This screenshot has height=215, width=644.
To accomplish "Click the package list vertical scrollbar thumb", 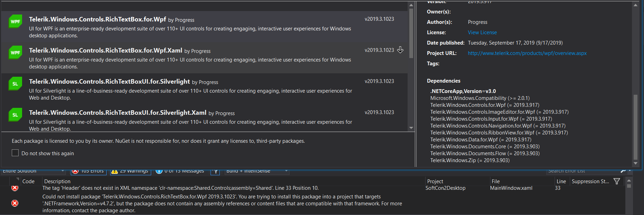I will pyautogui.click(x=411, y=33).
